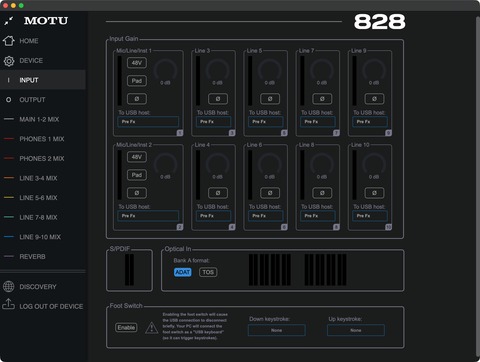Click channel number badge 1 on Mic/Line/Inst 1

click(180, 133)
